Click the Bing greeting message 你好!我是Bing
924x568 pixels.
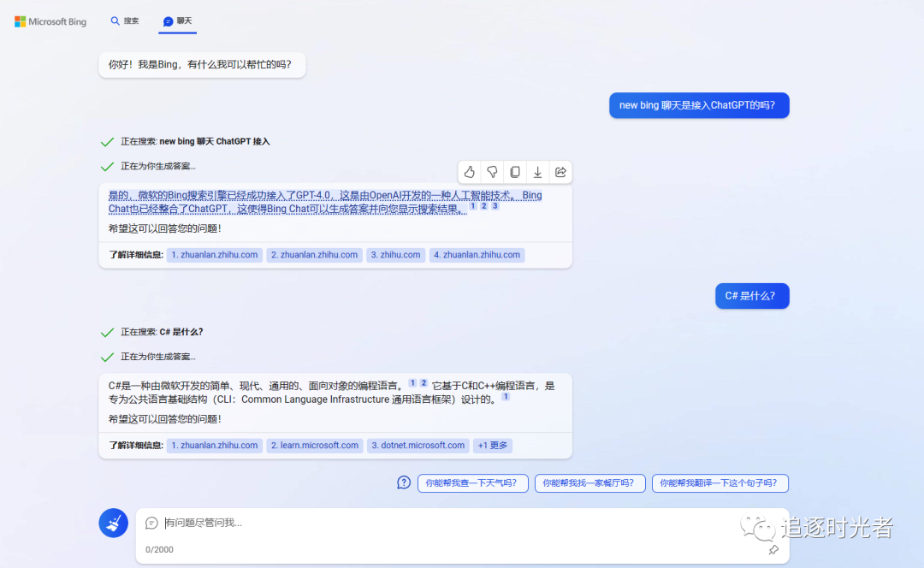point(202,65)
